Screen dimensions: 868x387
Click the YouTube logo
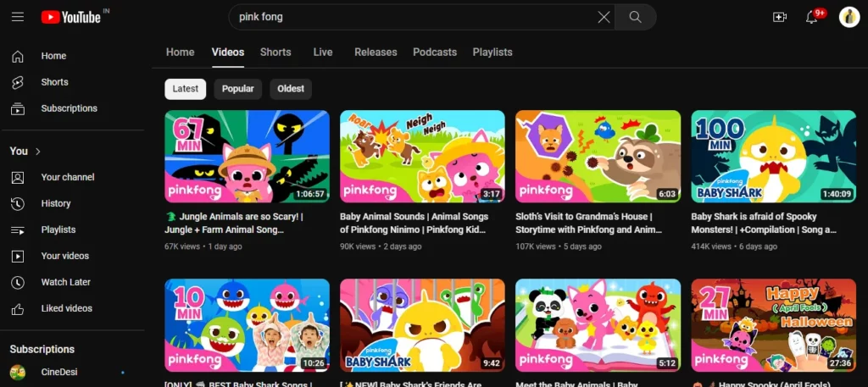(71, 17)
